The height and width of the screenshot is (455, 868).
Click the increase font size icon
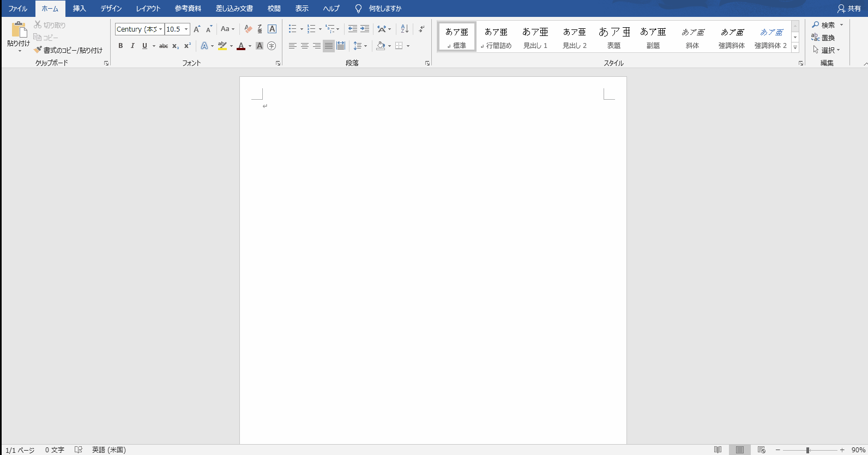tap(197, 29)
